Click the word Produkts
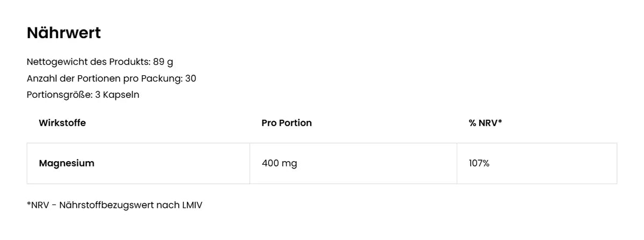644x240 pixels. coord(129,62)
